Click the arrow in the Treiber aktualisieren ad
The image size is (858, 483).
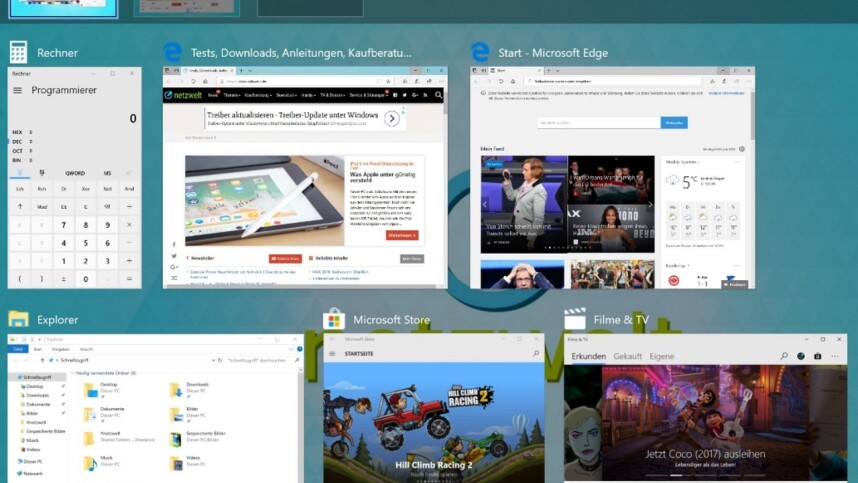(x=392, y=118)
